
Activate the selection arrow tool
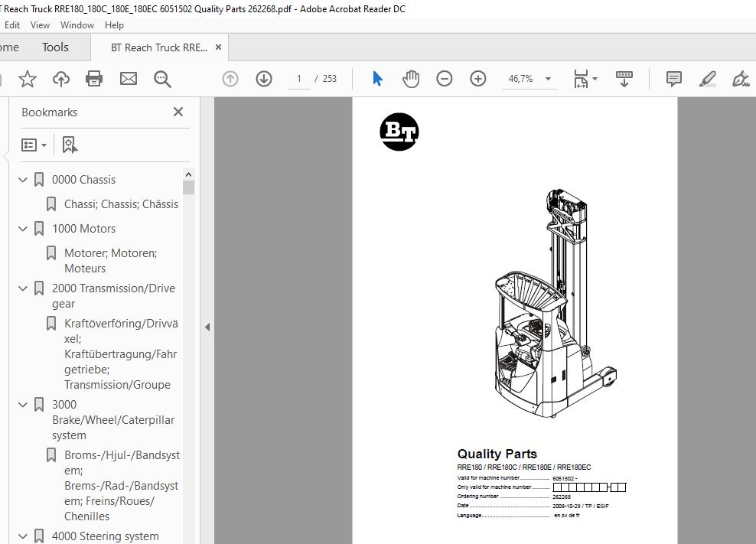coord(377,79)
